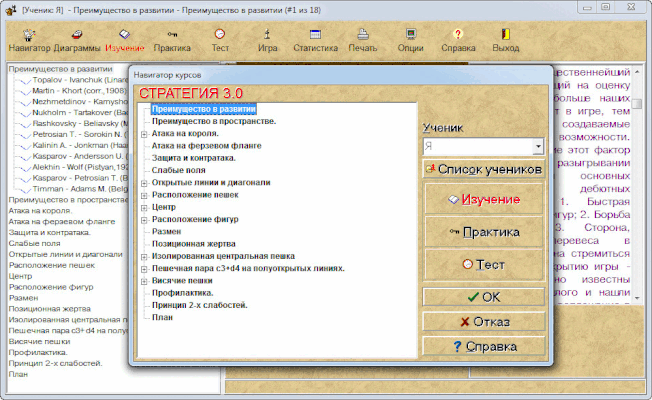Click the Изучение button in the dialog
The width and height of the screenshot is (652, 400).
[x=484, y=199]
